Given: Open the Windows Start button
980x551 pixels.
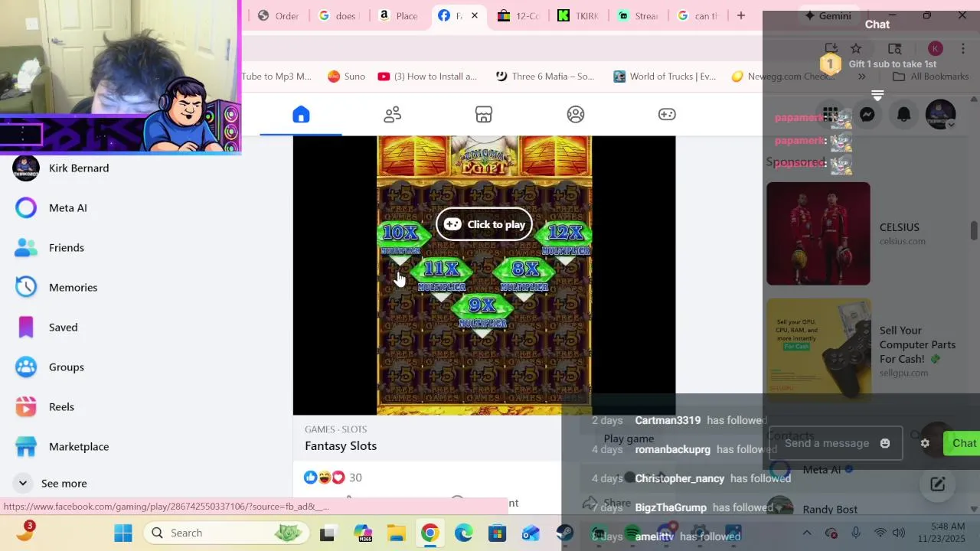Looking at the screenshot, I should 122,533.
